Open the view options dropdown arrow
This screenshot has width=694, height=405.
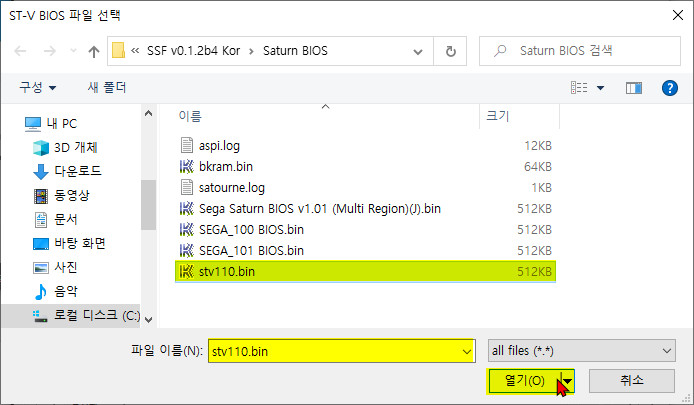point(601,88)
